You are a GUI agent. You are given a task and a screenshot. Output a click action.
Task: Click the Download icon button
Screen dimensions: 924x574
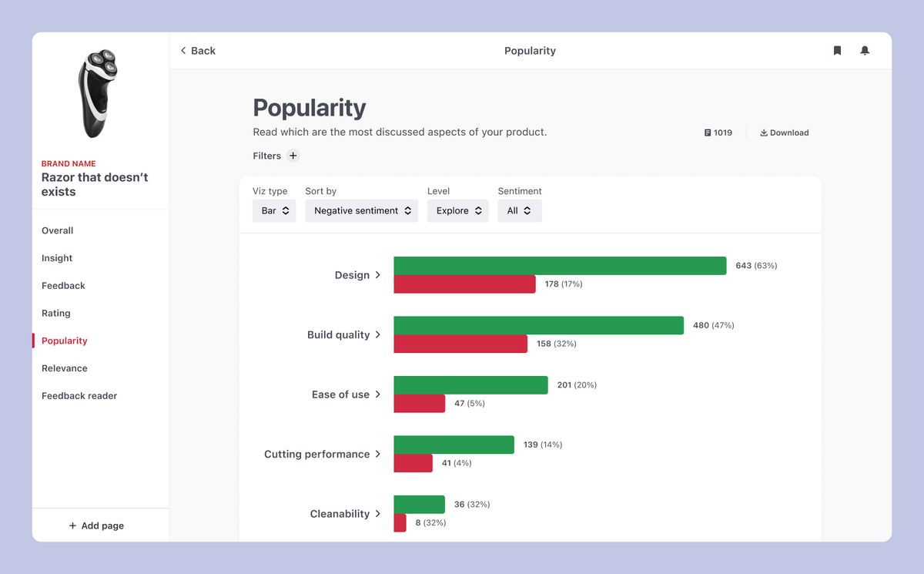(x=764, y=133)
